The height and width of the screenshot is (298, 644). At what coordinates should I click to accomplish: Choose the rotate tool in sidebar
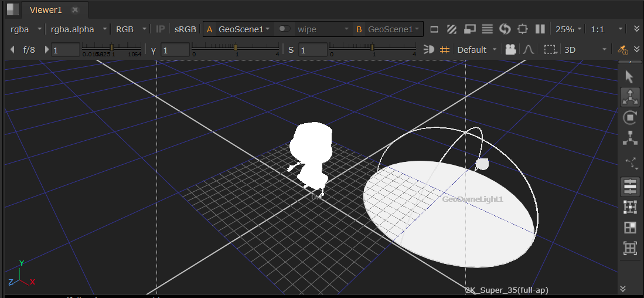click(629, 118)
